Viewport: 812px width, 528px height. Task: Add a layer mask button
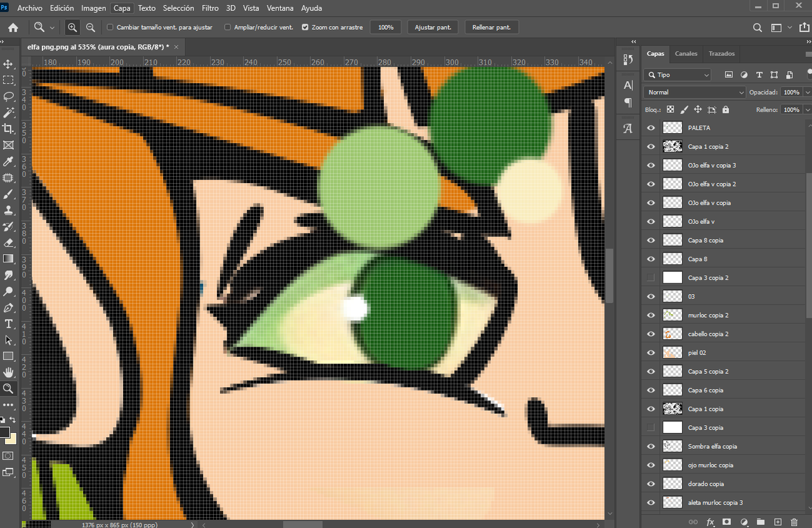(727, 522)
